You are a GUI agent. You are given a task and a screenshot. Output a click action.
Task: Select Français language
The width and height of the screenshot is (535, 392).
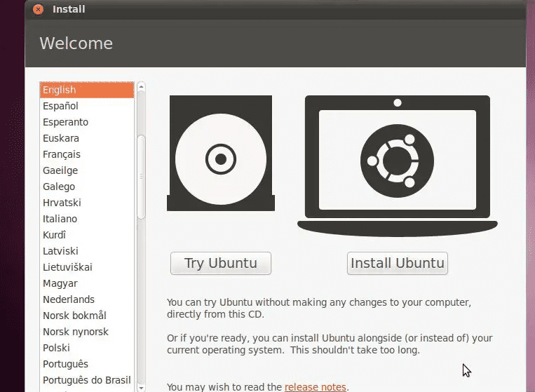62,154
